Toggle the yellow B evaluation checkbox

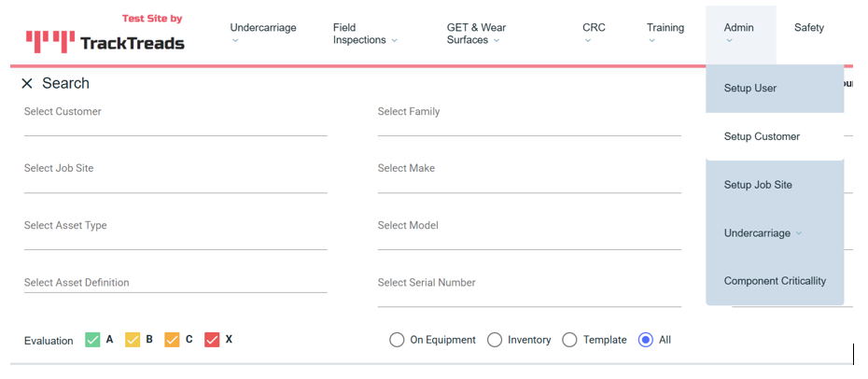tap(133, 340)
